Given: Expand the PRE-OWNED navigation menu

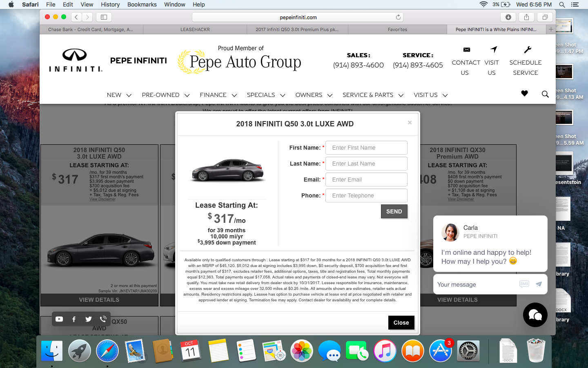Looking at the screenshot, I should 166,95.
